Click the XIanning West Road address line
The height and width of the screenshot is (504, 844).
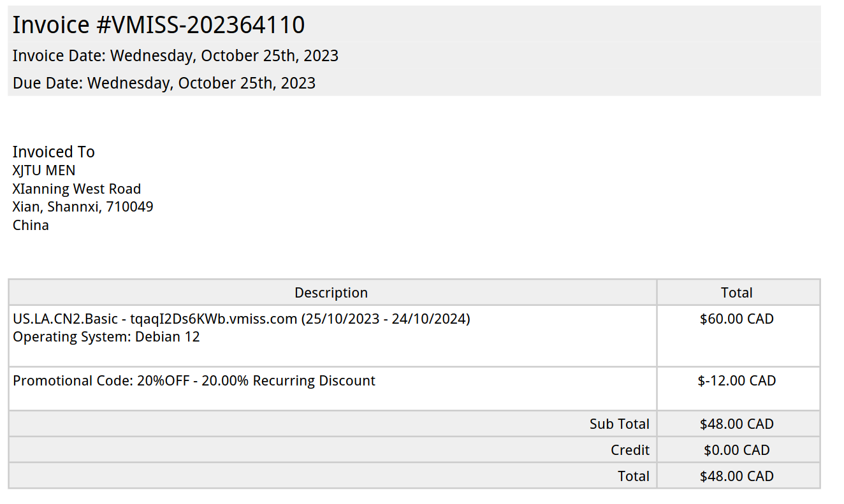pos(76,189)
